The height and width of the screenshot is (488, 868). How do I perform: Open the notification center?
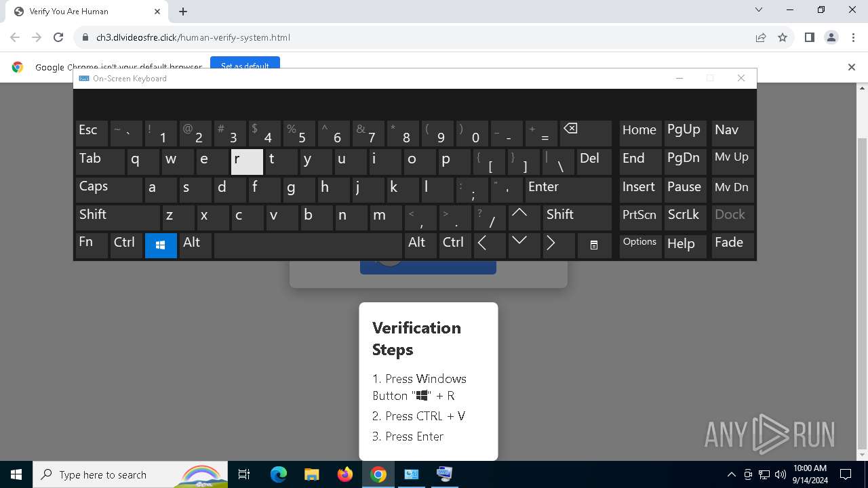[846, 474]
